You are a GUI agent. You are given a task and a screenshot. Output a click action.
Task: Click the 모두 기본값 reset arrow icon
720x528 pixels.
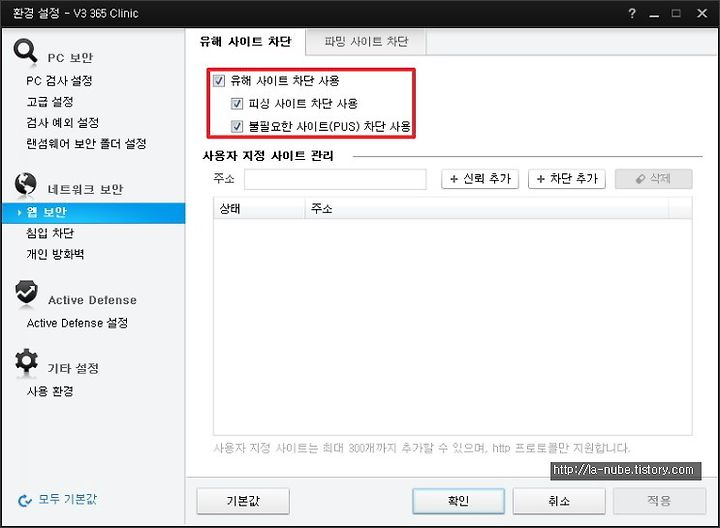24,500
